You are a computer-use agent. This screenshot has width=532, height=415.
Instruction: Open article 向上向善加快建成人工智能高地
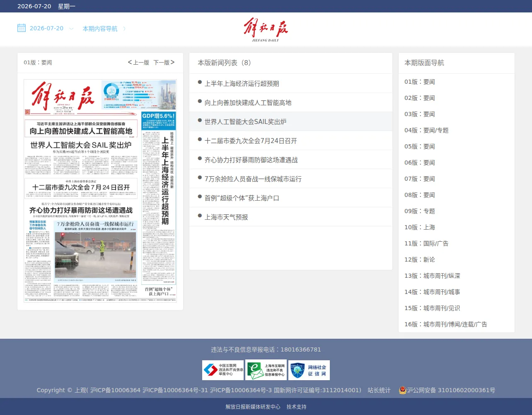[248, 102]
